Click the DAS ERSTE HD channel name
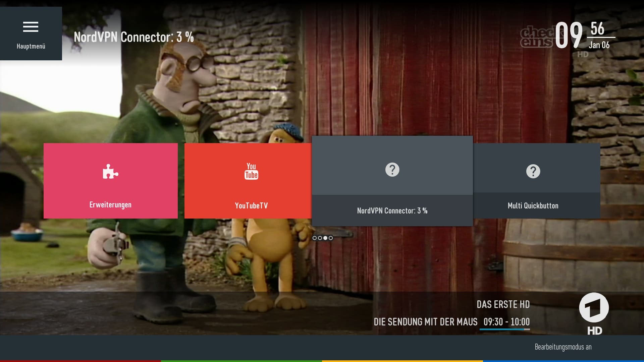The width and height of the screenshot is (644, 362). (x=503, y=304)
